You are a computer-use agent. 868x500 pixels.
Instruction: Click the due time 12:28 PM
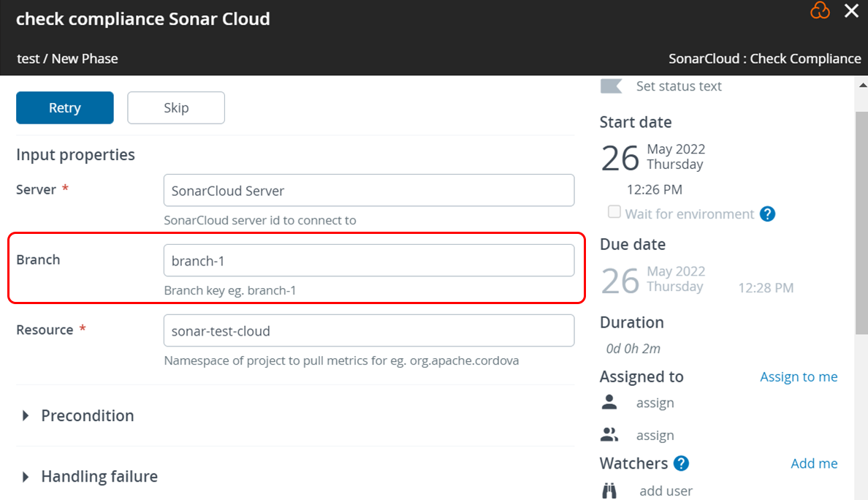click(x=766, y=288)
